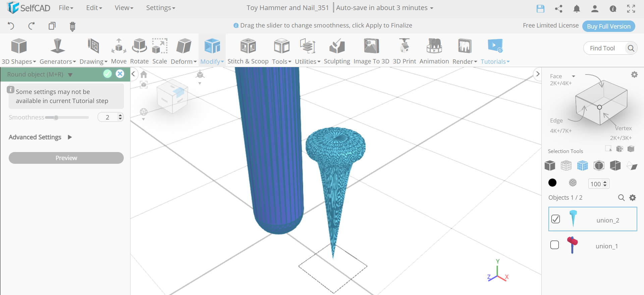Open Image To 3D tool

point(371,51)
